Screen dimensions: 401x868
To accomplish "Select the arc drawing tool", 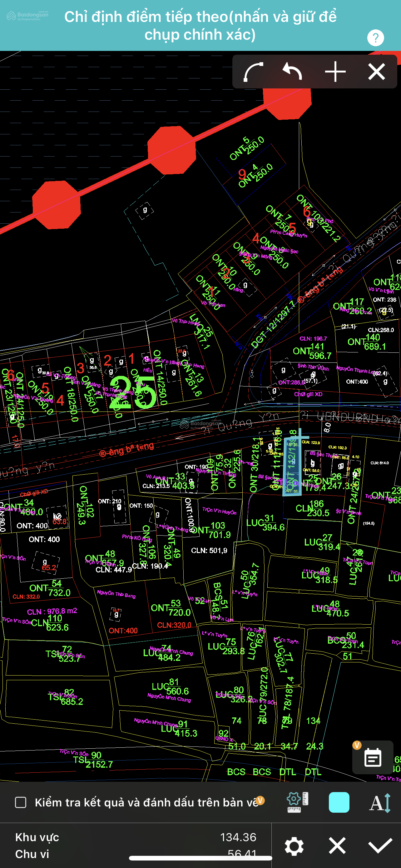I will 253,72.
